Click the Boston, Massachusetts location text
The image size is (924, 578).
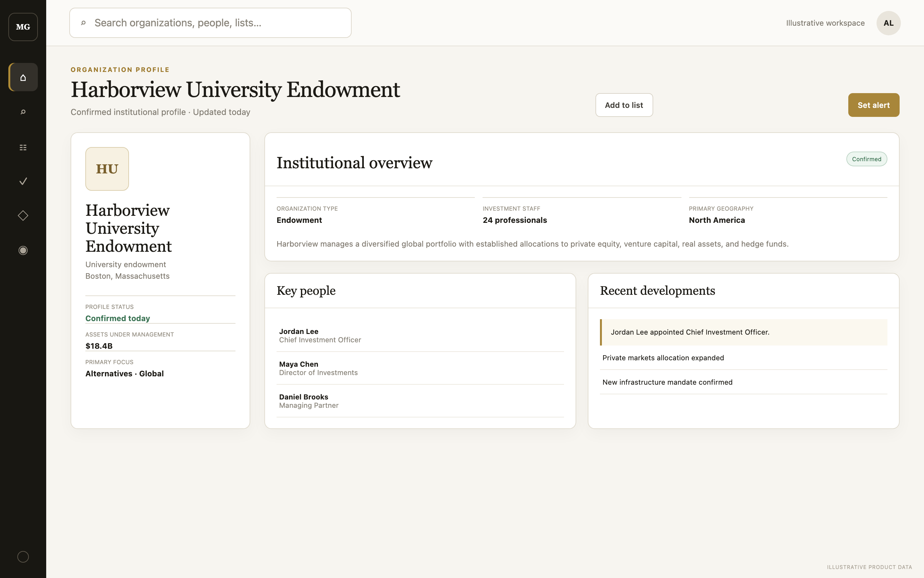click(x=127, y=276)
